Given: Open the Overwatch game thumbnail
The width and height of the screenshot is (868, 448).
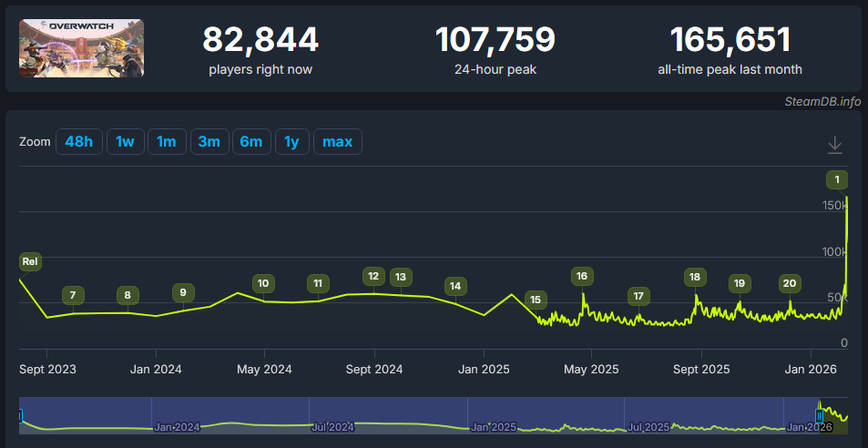Looking at the screenshot, I should (x=81, y=48).
